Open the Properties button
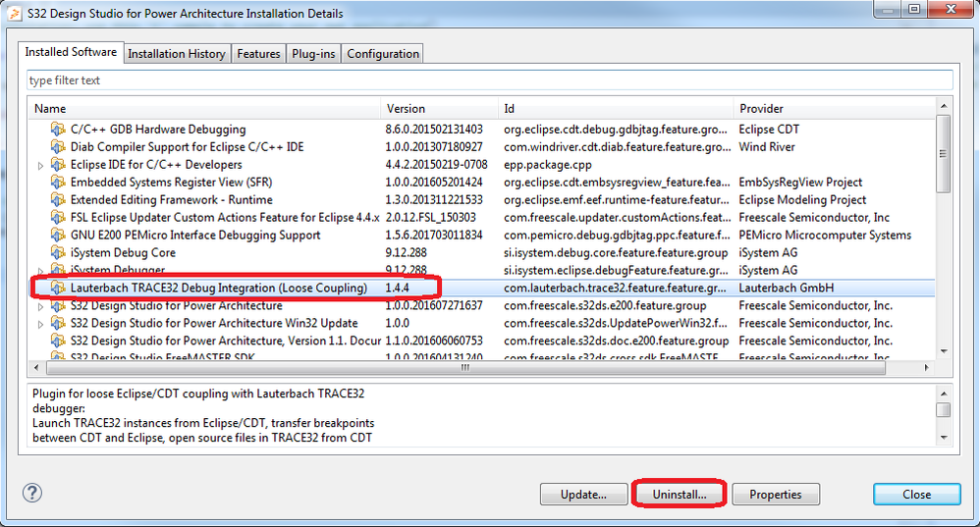 pos(776,494)
